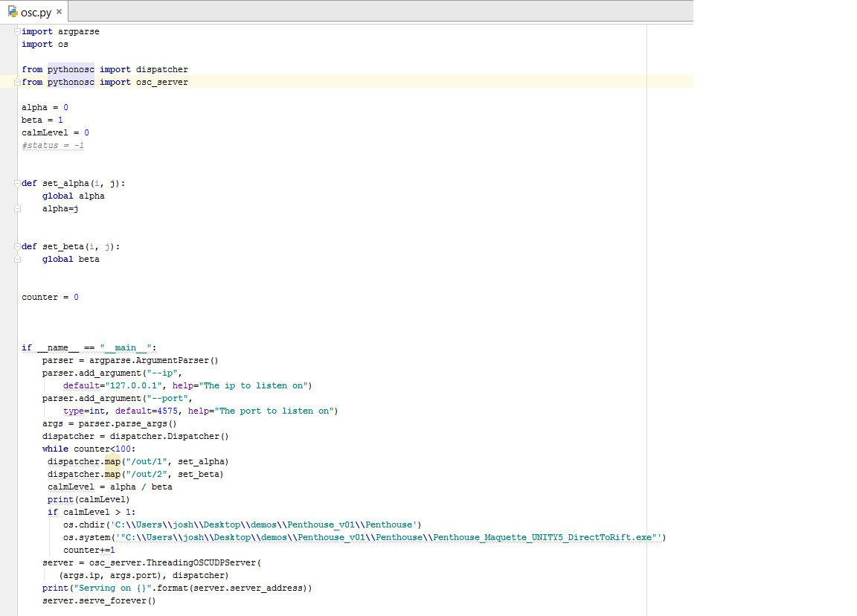
Task: Click the "--port" argument string
Action: point(167,398)
